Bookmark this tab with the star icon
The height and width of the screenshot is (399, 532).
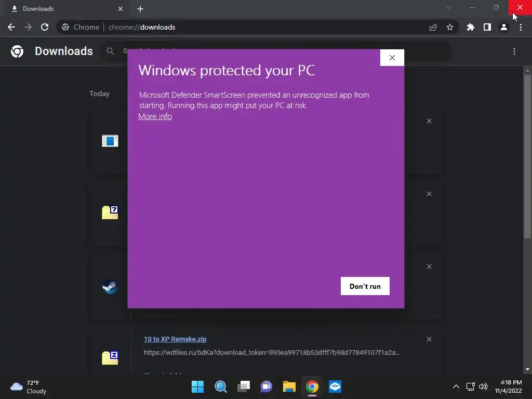tap(450, 27)
